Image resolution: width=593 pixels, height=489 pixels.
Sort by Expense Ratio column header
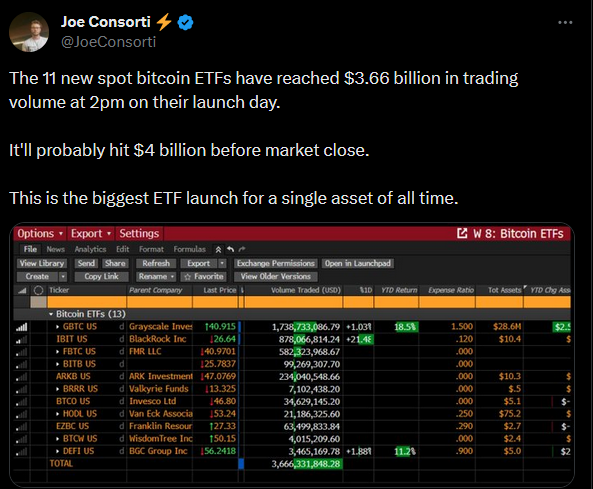(x=451, y=290)
